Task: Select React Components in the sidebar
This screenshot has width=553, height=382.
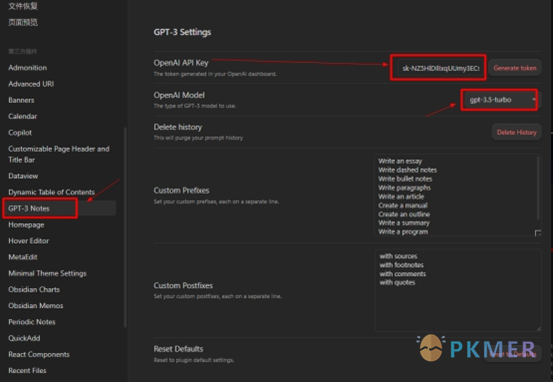Action: tap(39, 354)
